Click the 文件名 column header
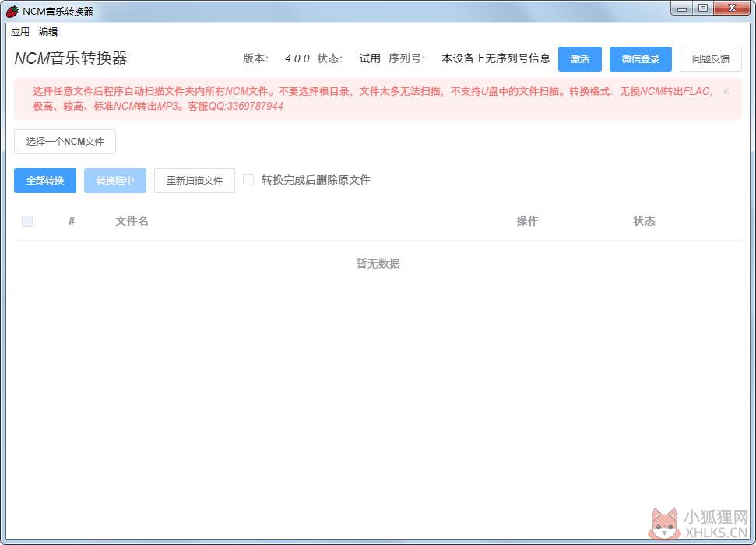This screenshot has width=756, height=545. [132, 221]
